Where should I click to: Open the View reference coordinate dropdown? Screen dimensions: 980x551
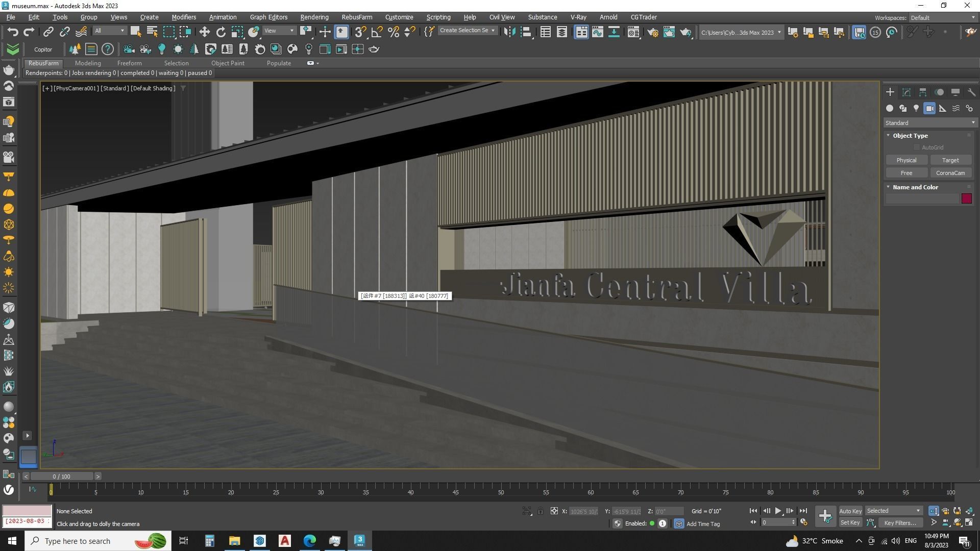coord(279,31)
